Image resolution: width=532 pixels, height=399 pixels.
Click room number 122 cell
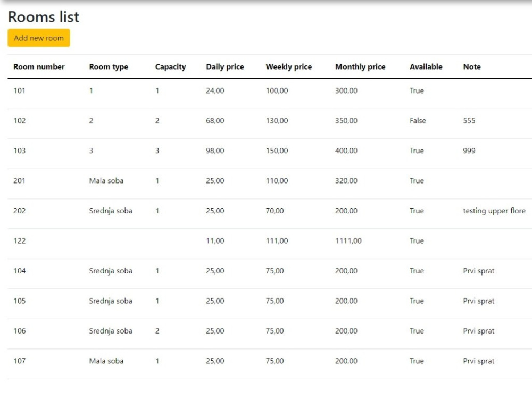click(x=19, y=241)
